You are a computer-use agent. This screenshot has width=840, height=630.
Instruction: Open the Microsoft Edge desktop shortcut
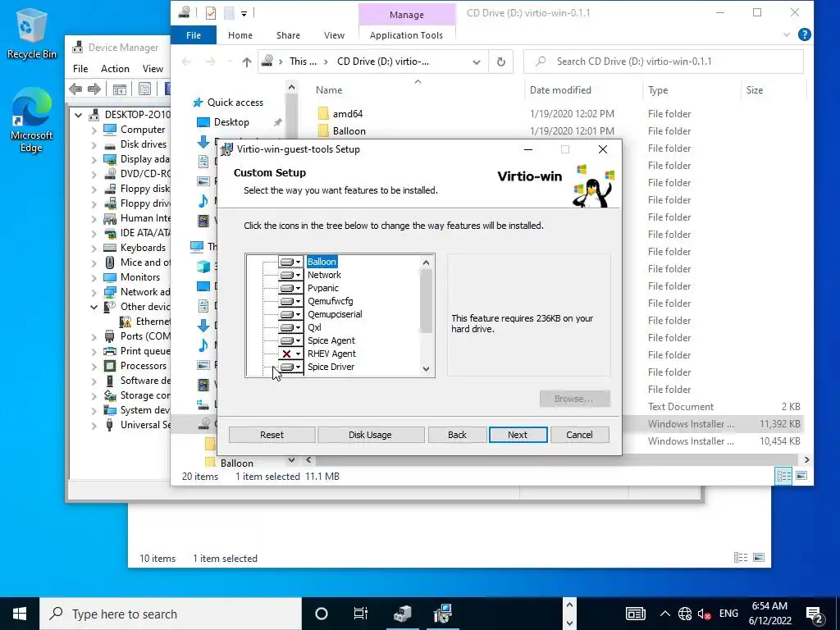point(31,121)
